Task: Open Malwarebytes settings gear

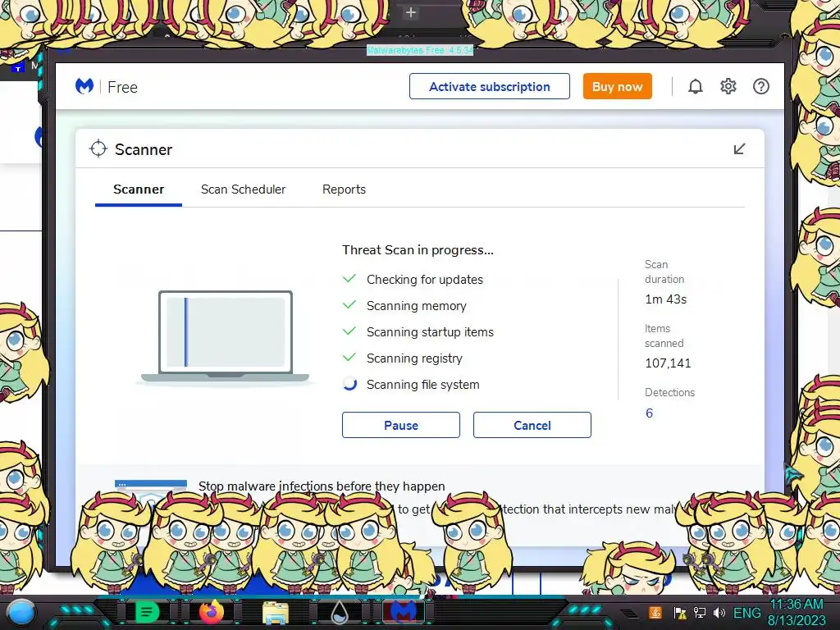Action: [x=728, y=86]
